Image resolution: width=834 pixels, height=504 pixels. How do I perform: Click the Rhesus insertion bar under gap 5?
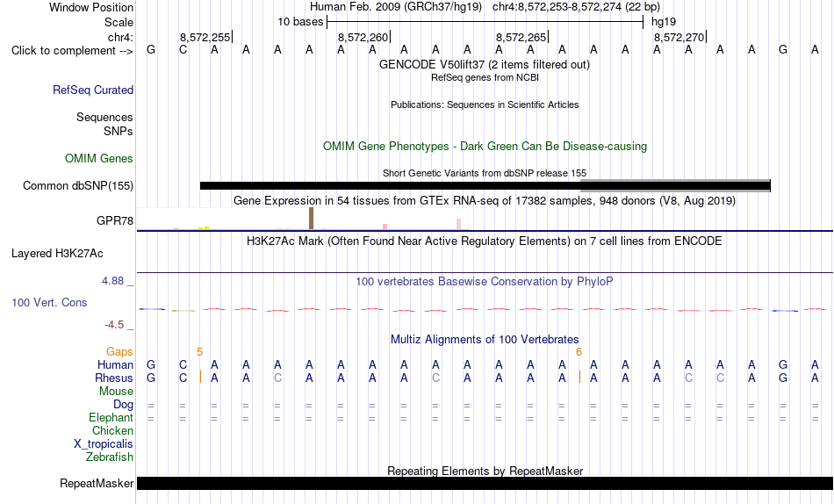(200, 378)
